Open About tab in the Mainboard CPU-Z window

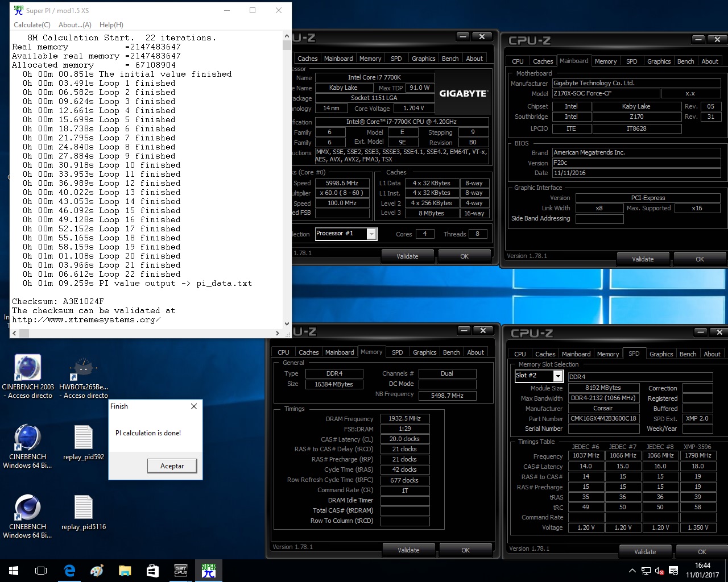coord(709,61)
